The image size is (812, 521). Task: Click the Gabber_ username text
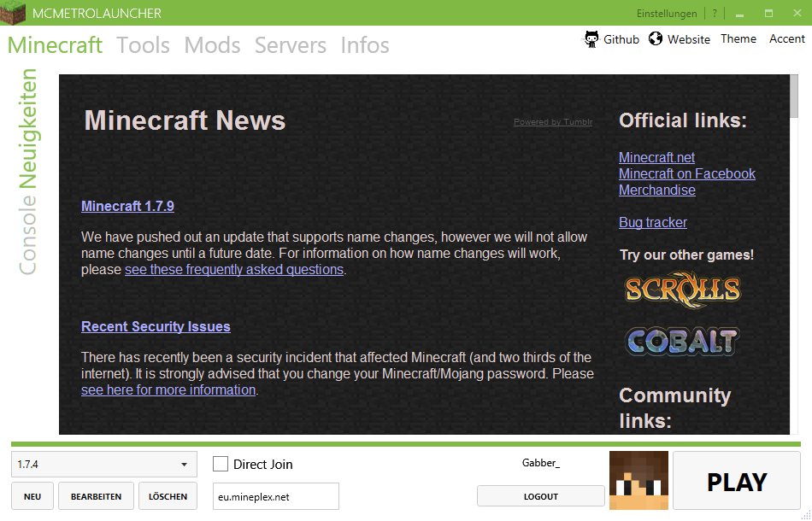point(541,463)
